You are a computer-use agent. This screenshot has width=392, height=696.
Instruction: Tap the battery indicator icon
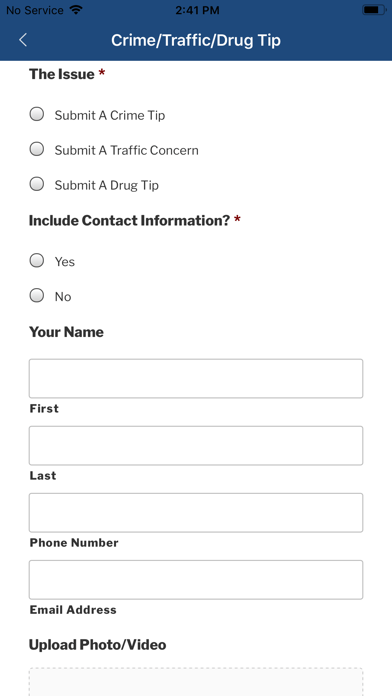coord(374,10)
